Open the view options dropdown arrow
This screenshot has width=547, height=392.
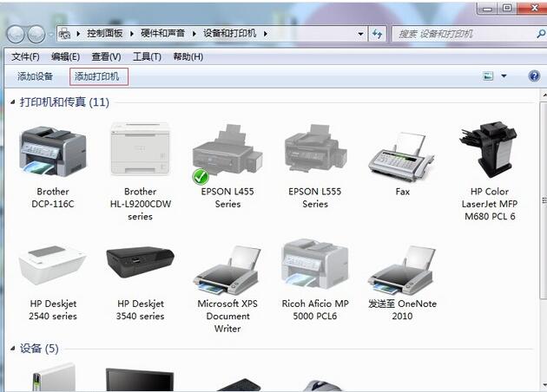pos(504,75)
